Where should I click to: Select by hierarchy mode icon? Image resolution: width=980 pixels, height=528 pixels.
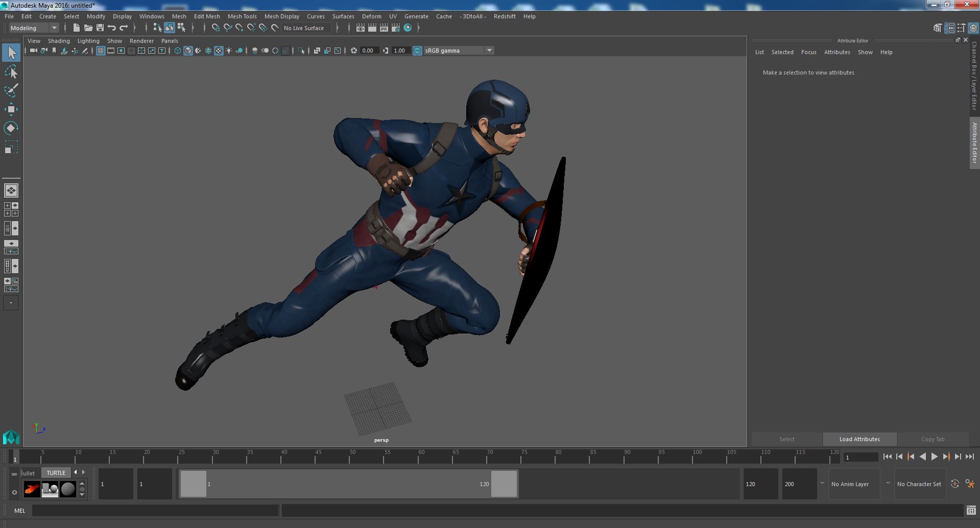[158, 28]
